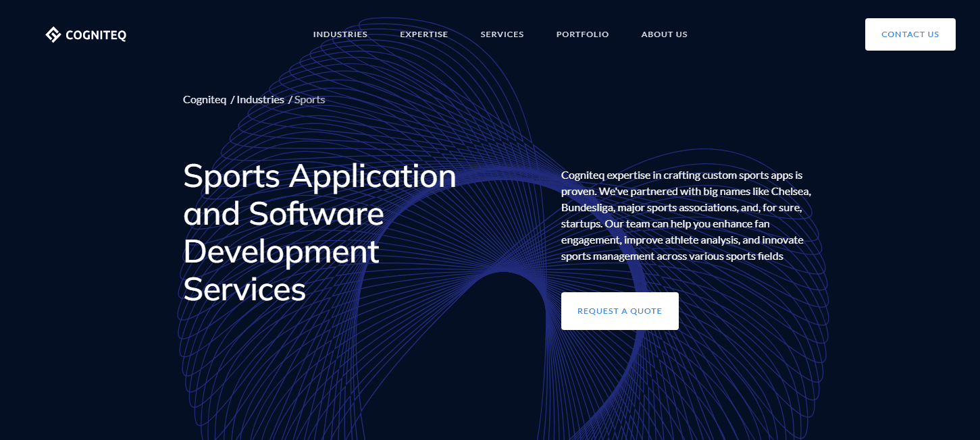This screenshot has height=440, width=980.
Task: Navigate to Cogniteq in the breadcrumb
Action: pyautogui.click(x=205, y=100)
